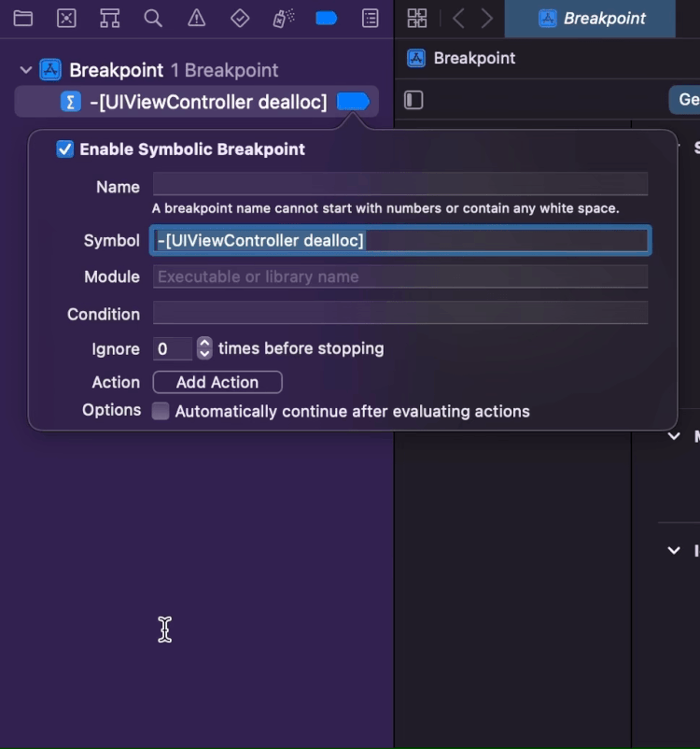Disable the dealloc breakpoint blue indicator
Viewport: 700px width, 749px height.
[x=353, y=102]
